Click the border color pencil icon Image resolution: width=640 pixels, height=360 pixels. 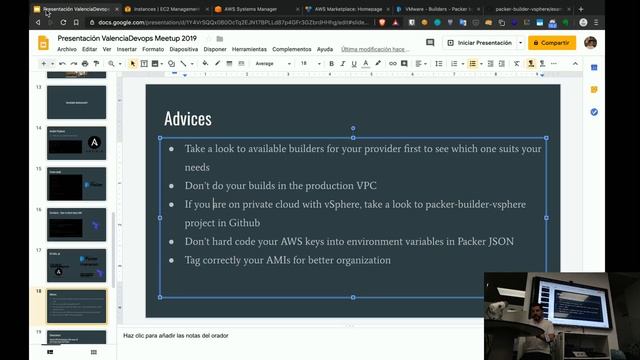coord(217,64)
